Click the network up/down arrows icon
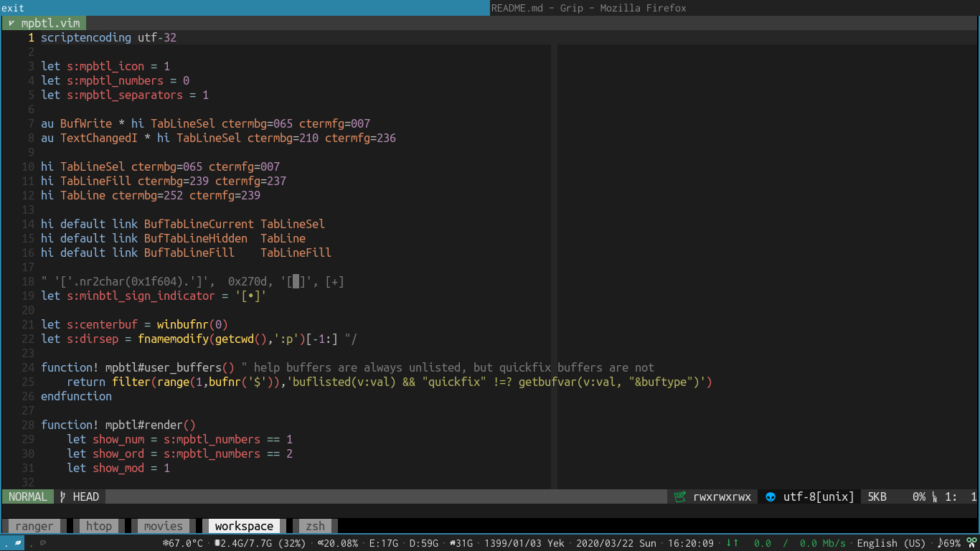 732,543
